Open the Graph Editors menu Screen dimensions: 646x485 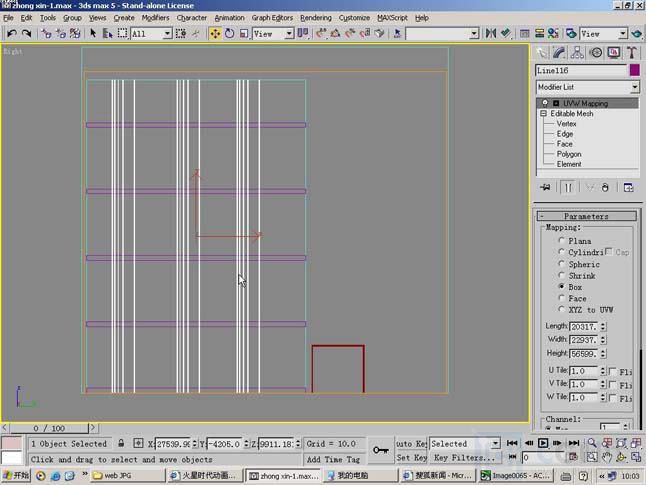(272, 18)
